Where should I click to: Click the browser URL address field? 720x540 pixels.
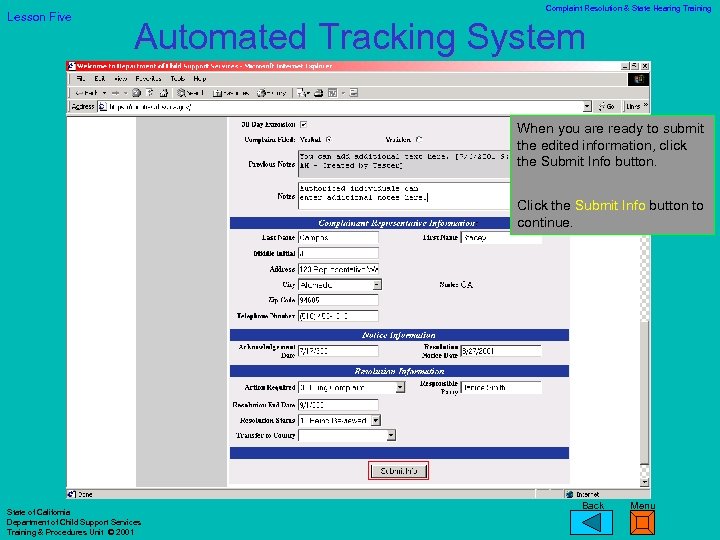(x=344, y=107)
